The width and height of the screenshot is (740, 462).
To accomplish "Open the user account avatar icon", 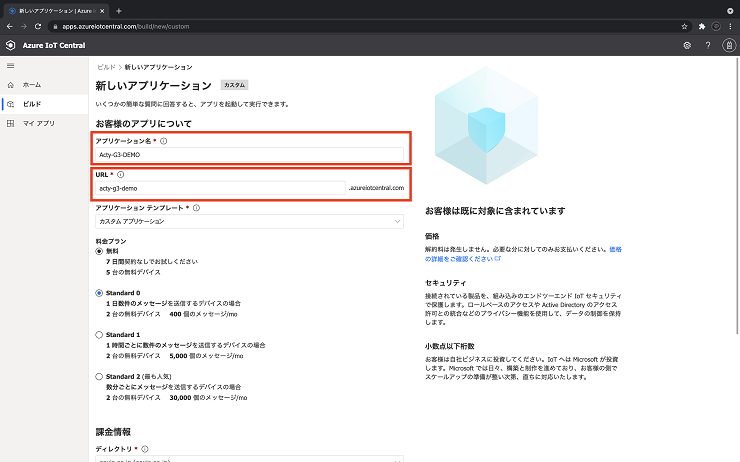I will pos(729,45).
